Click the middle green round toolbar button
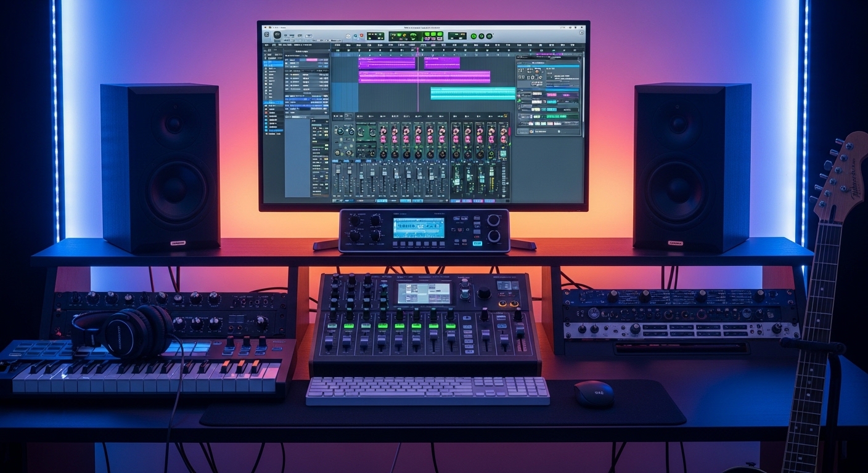 point(481,36)
